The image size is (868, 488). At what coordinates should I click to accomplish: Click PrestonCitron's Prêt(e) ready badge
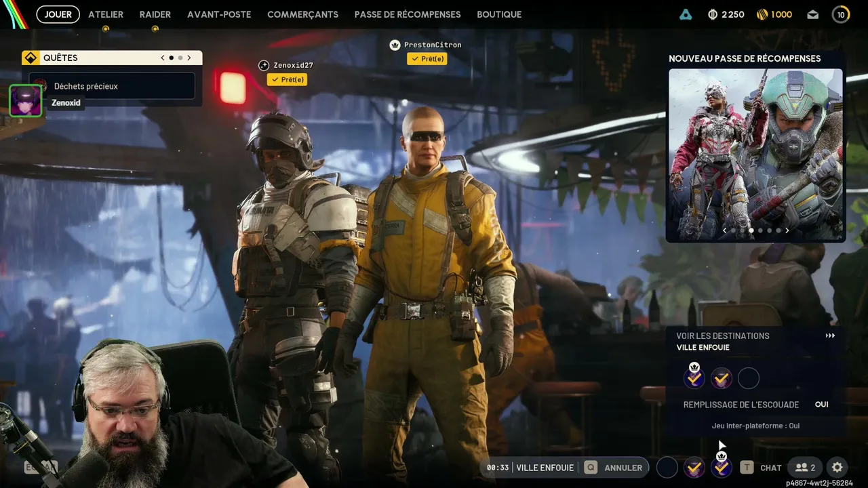(x=427, y=58)
